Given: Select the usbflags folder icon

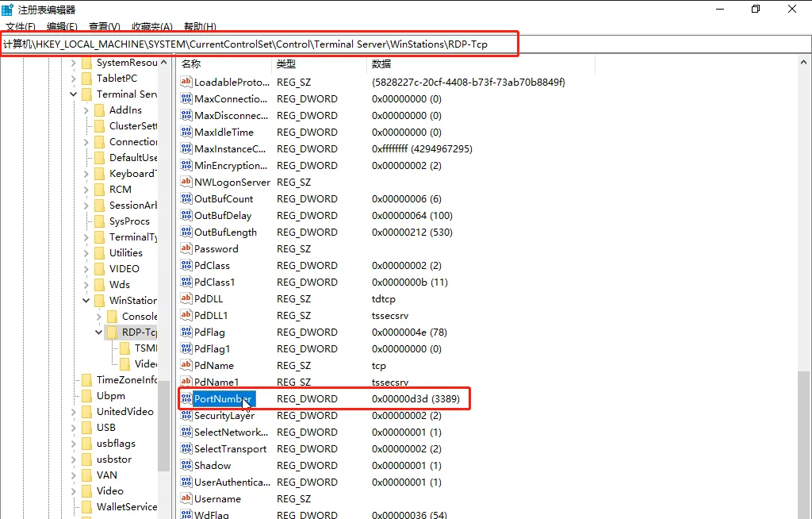Looking at the screenshot, I should coord(86,444).
